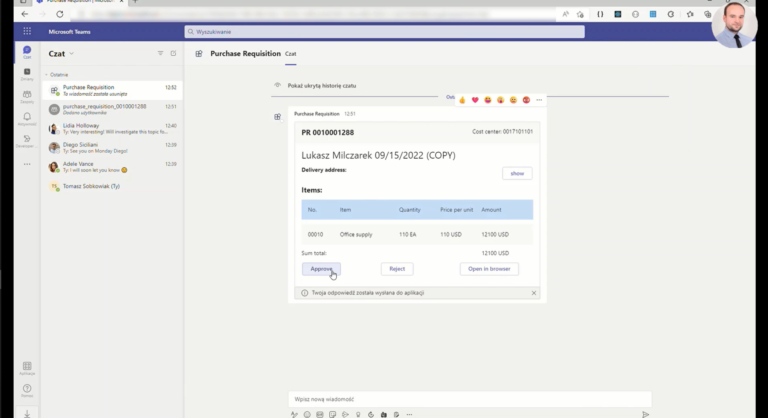This screenshot has width=768, height=418.
Task: Open Developer Portal in left rail
Action: point(27,141)
